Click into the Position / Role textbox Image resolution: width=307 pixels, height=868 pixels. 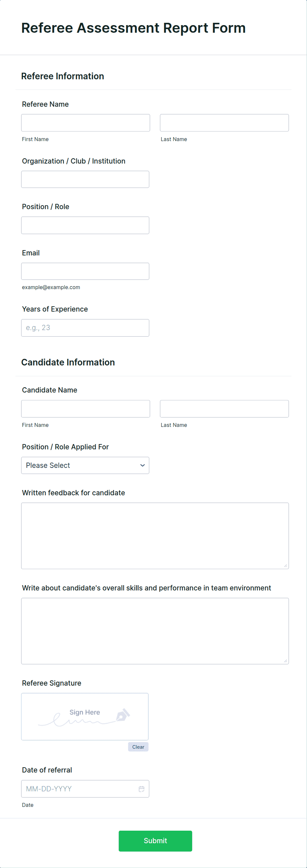pyautogui.click(x=85, y=225)
